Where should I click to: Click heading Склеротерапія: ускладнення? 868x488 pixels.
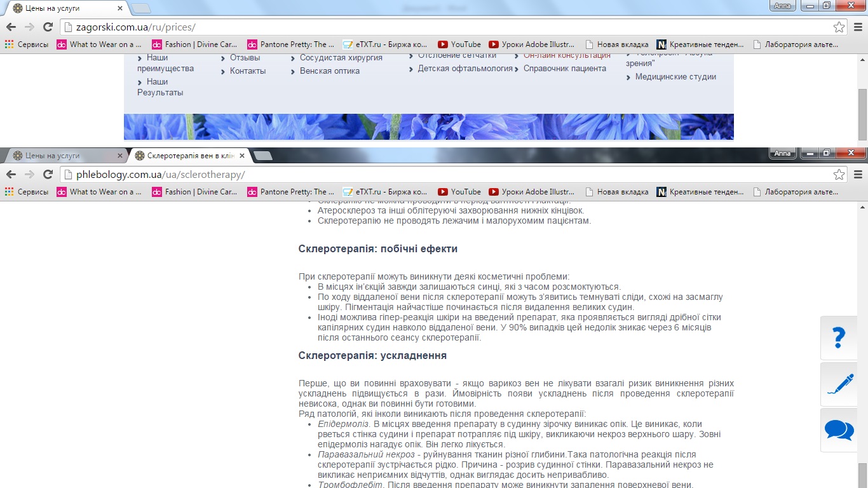point(372,355)
